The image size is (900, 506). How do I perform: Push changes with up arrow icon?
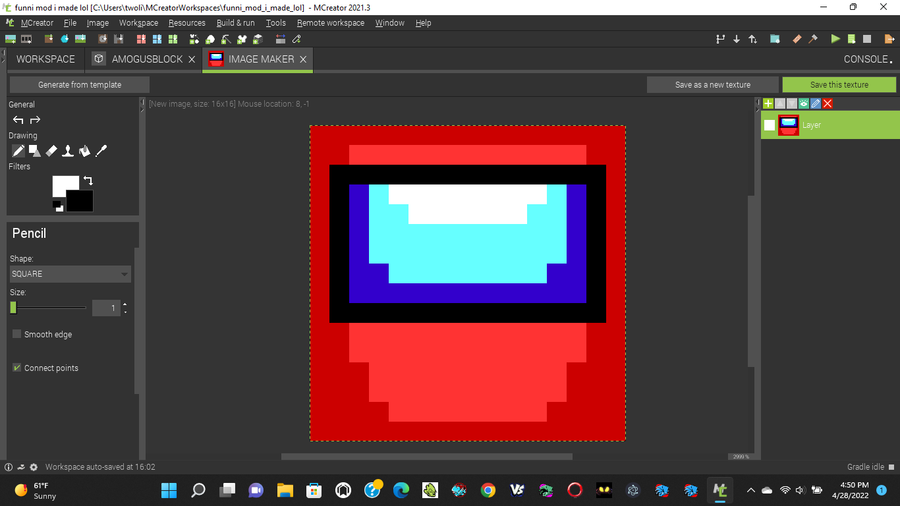tap(752, 39)
